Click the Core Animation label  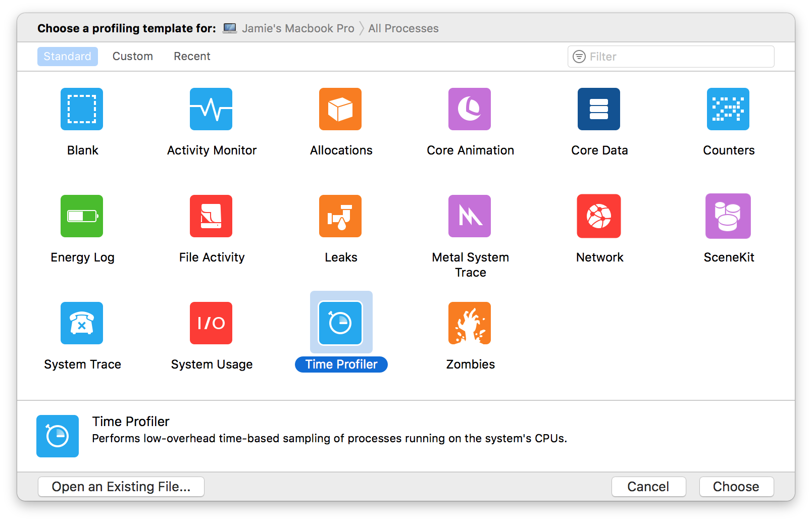coord(471,150)
